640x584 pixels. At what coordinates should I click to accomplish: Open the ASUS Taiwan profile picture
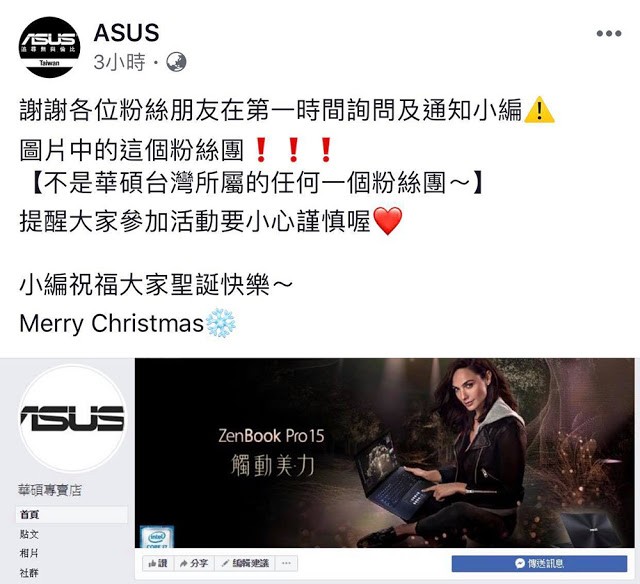(x=49, y=47)
